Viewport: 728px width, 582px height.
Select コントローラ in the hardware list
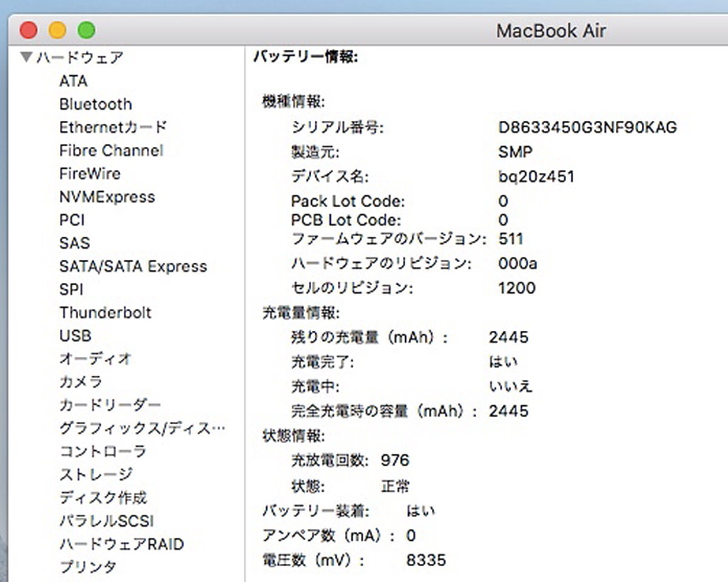pos(103,451)
